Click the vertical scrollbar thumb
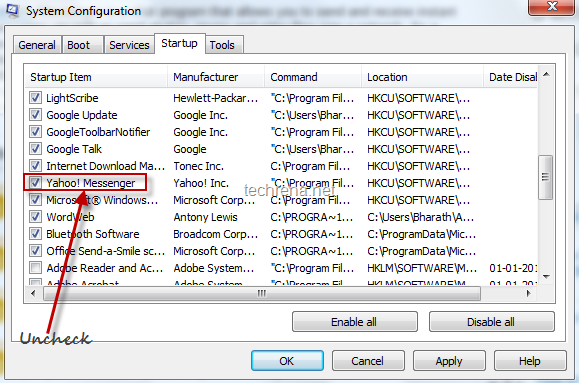Viewport: 579px width, 383px height. click(x=545, y=177)
